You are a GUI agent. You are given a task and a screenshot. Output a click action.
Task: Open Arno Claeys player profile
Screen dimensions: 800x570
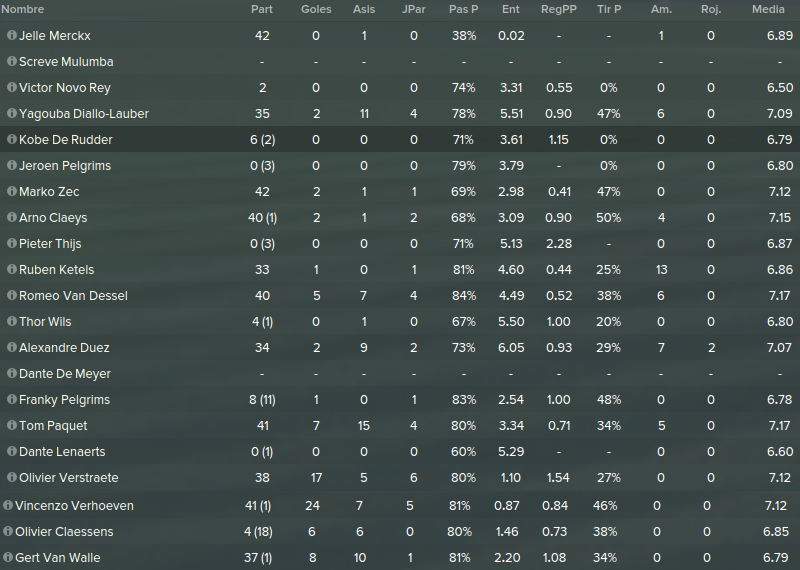53,217
